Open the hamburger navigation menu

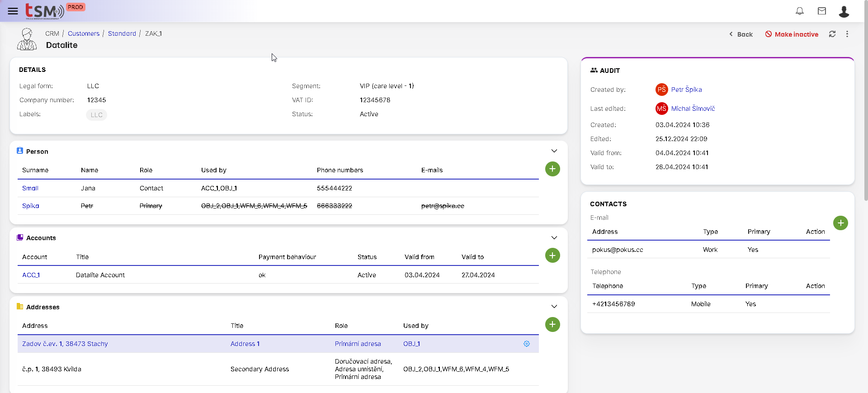pos(13,11)
